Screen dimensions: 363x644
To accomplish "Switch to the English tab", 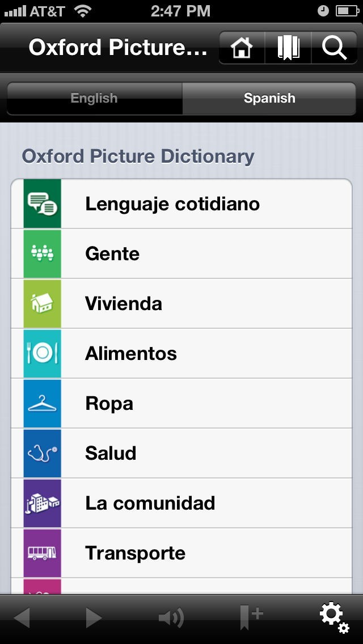I will 94,98.
